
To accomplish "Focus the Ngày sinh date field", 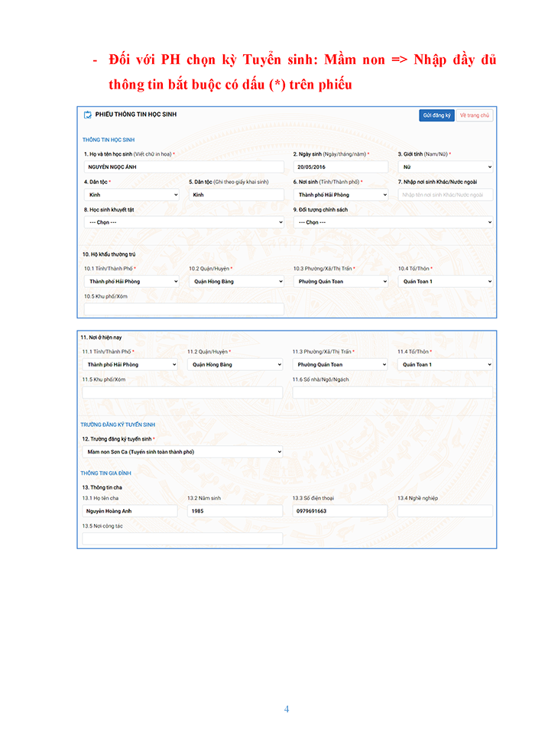I will [x=340, y=166].
